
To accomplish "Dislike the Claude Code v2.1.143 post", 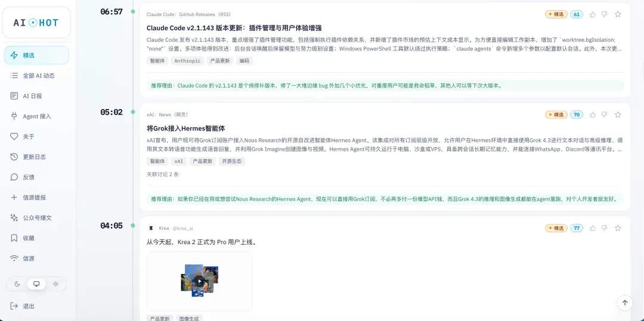I will [604, 14].
